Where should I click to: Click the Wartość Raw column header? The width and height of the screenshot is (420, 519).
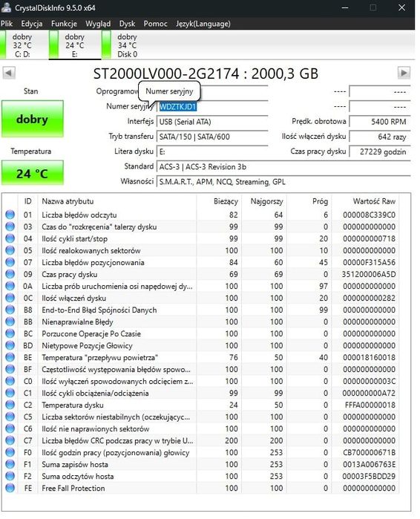(x=365, y=201)
